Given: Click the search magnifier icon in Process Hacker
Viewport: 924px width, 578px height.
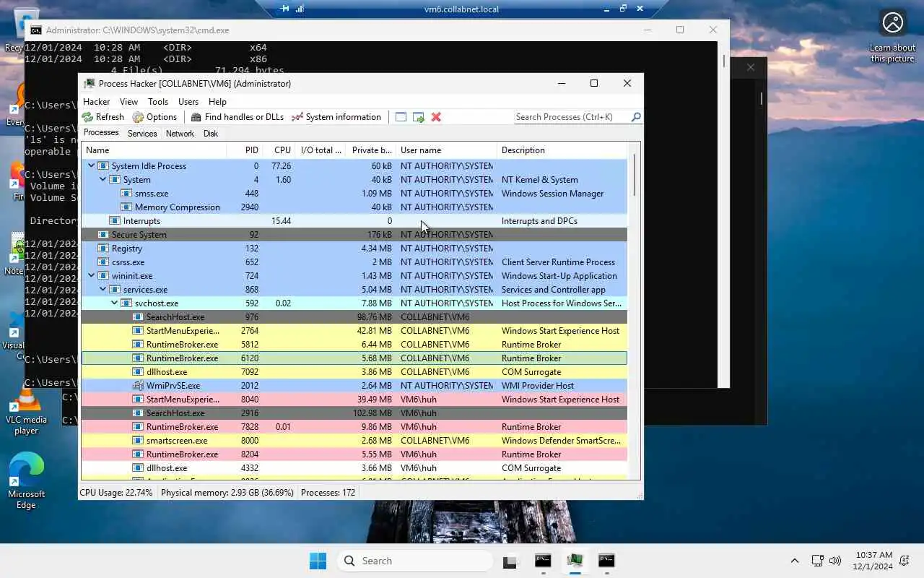Looking at the screenshot, I should (635, 117).
